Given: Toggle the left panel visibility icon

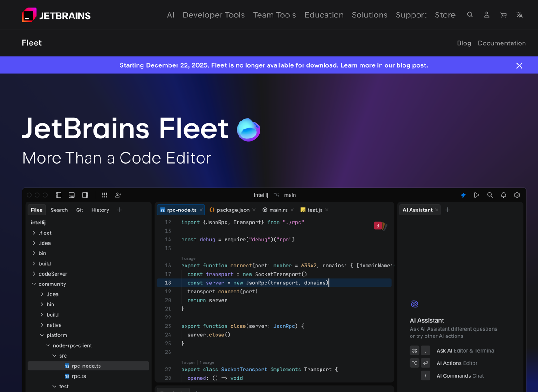Looking at the screenshot, I should point(58,195).
